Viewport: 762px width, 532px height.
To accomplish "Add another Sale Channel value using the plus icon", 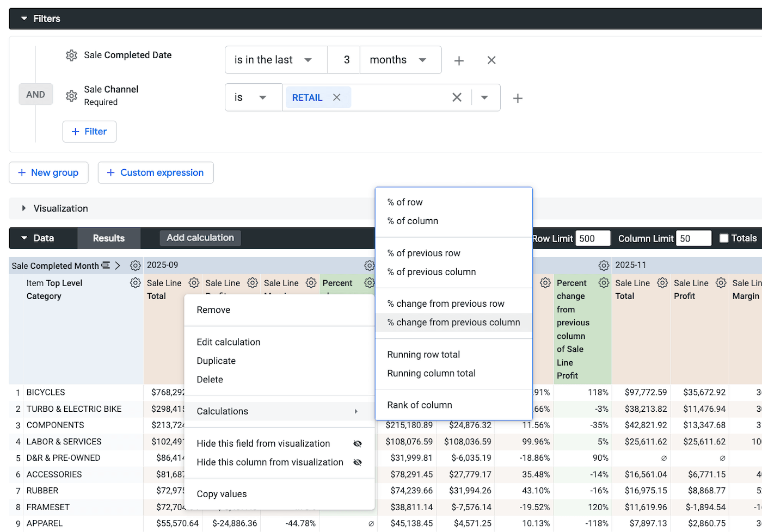I will 517,98.
